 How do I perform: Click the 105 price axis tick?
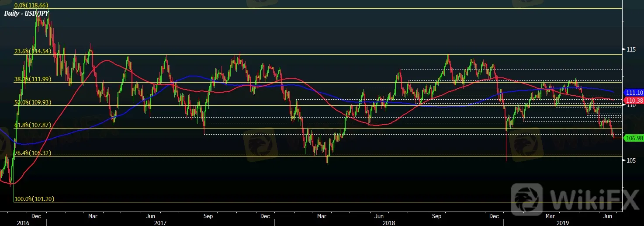[x=630, y=160]
